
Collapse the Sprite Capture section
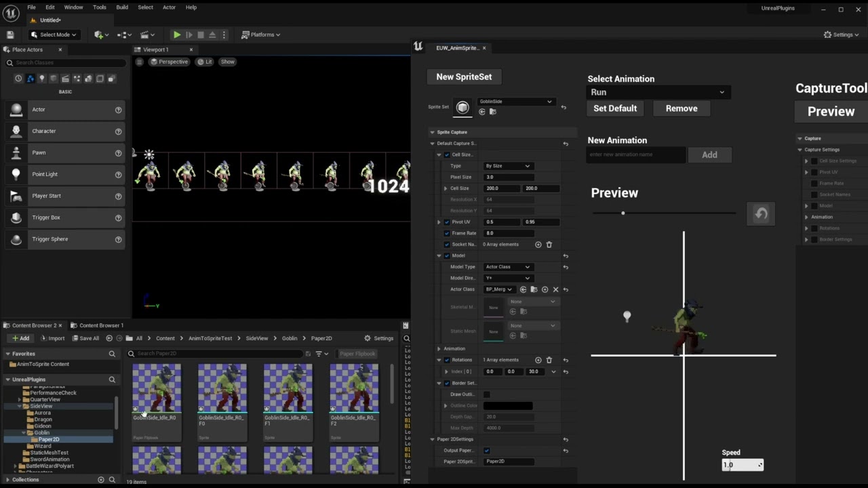432,132
